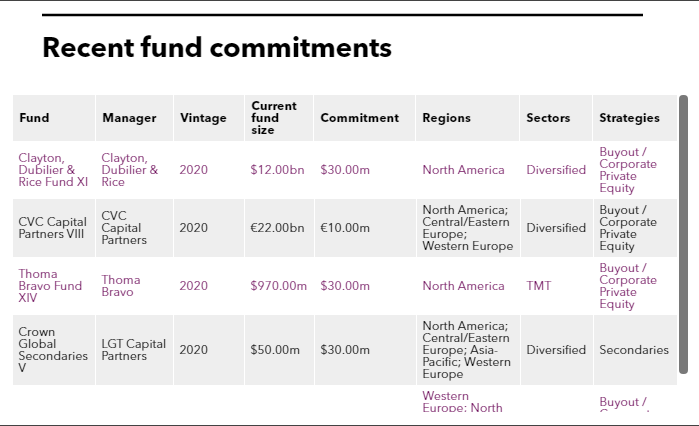Click the $12.00bn fund size link

click(277, 170)
